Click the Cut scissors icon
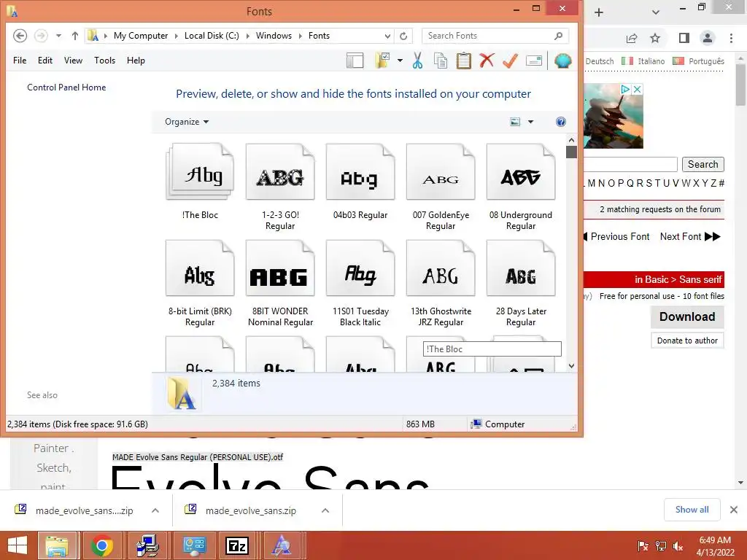 [x=418, y=61]
